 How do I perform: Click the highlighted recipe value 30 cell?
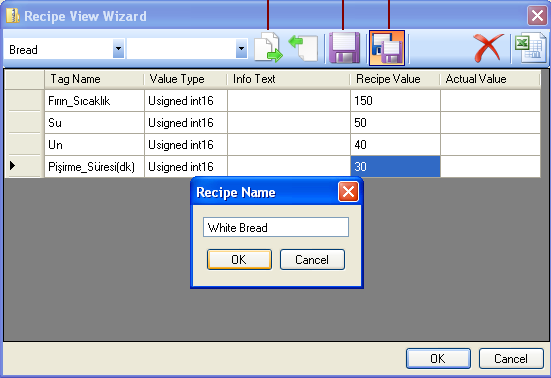[x=395, y=167]
